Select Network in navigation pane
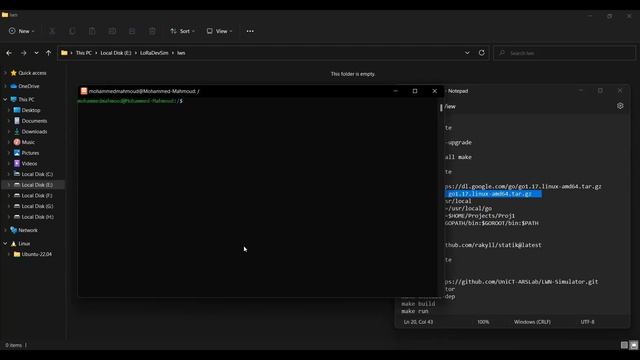Viewport: 640px width, 360px height. 28,230
